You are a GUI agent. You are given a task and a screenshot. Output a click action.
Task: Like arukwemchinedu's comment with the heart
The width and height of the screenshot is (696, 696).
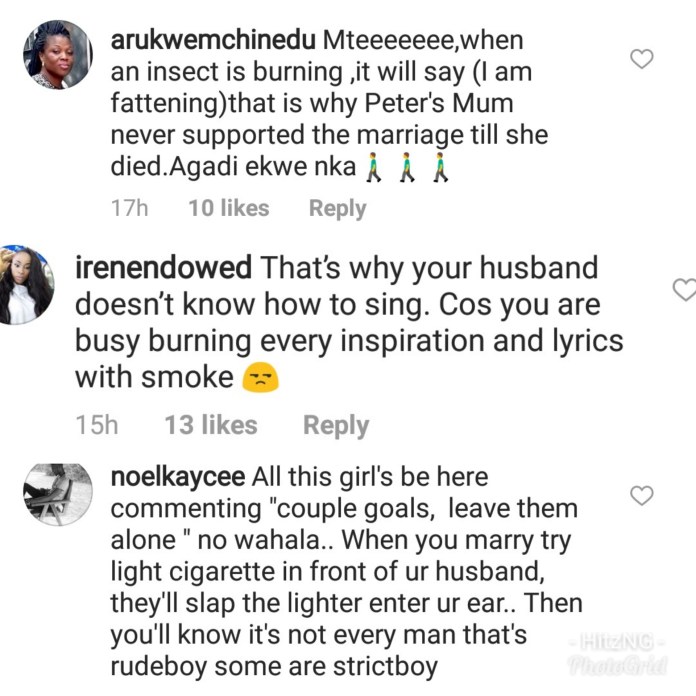642,59
